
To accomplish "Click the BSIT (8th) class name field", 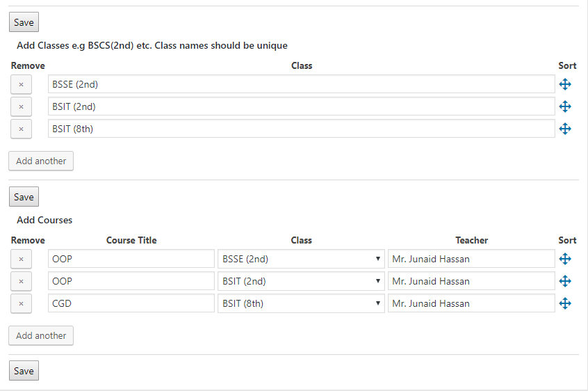I will coord(302,129).
